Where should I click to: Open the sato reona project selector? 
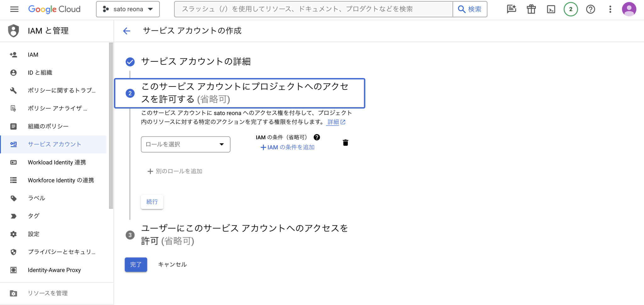pos(128,9)
